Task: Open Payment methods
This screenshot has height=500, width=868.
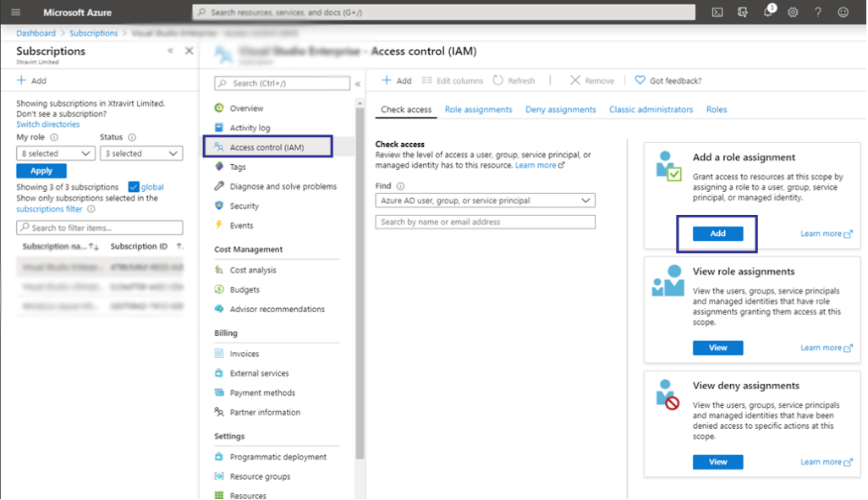Action: coord(262,393)
